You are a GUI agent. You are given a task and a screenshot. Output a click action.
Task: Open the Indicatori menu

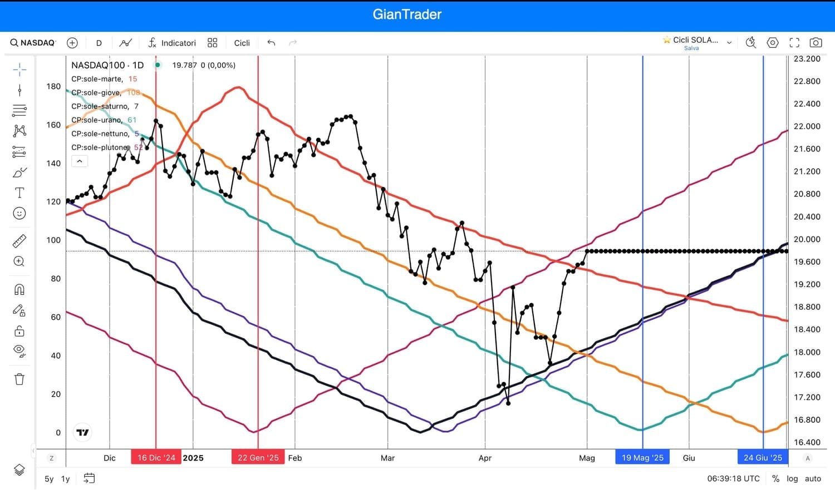pyautogui.click(x=172, y=43)
